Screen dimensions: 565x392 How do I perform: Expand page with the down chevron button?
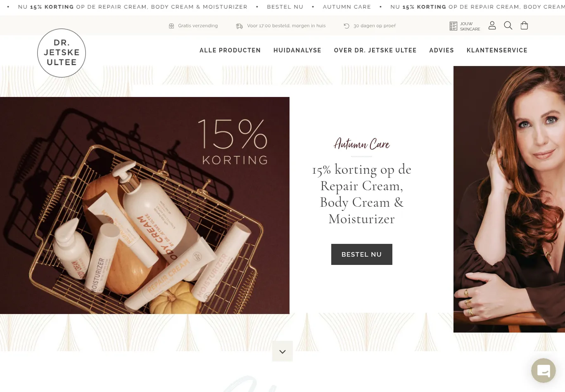[x=282, y=351]
